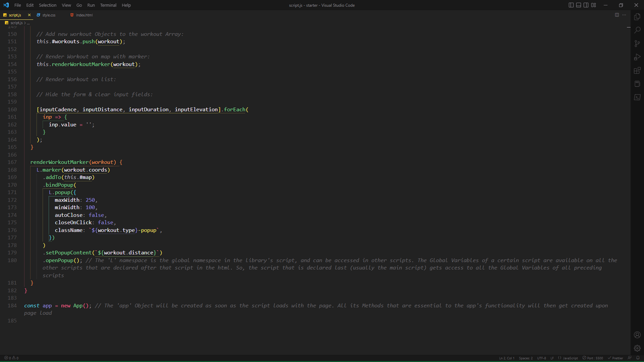The width and height of the screenshot is (644, 362).
Task: Toggle the bottom panel layout icon
Action: 579,5
